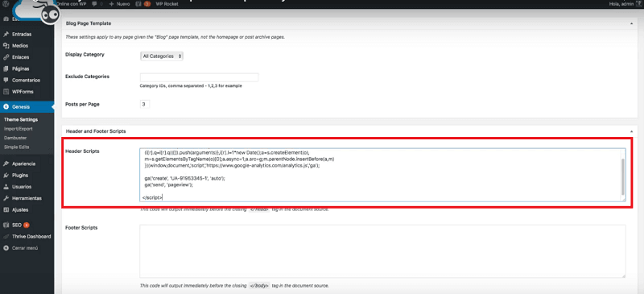Click the orange SEO notification badge in sidebar
This screenshot has height=294, width=644.
tap(27, 225)
